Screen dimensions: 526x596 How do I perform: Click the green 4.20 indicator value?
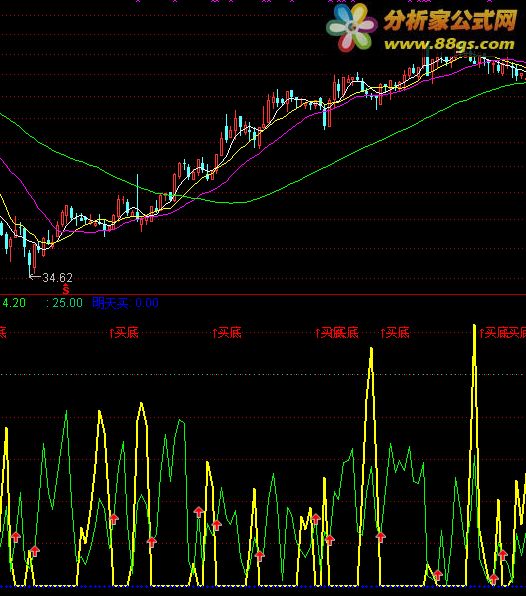pos(14,303)
